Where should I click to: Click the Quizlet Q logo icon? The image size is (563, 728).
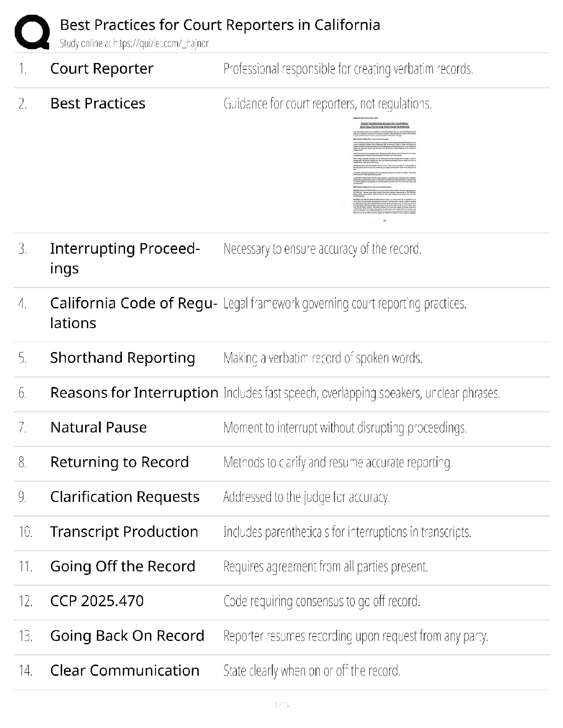(x=32, y=32)
